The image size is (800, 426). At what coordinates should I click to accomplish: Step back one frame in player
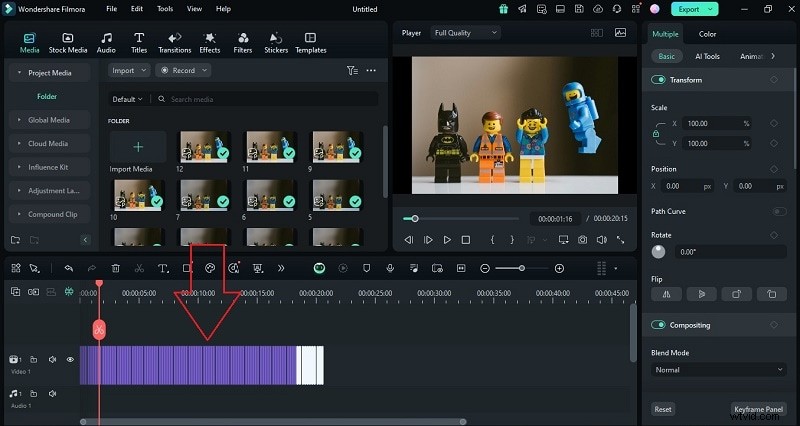tap(408, 240)
